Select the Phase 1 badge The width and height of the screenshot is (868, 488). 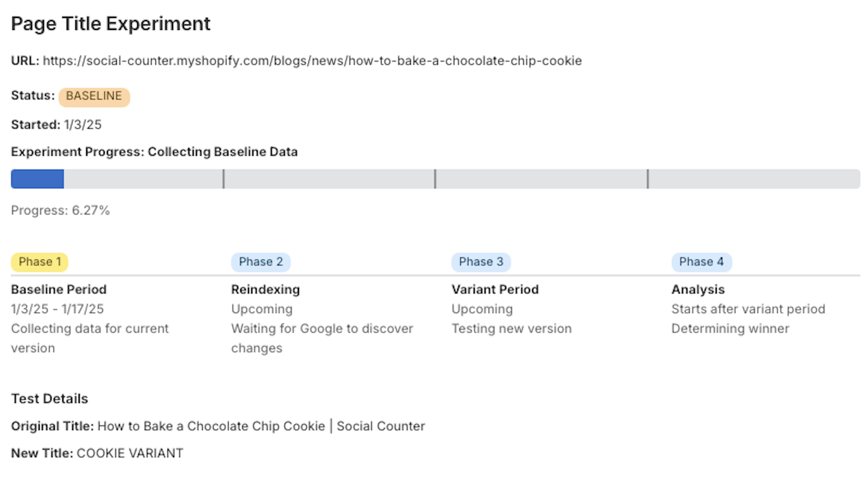tap(40, 262)
